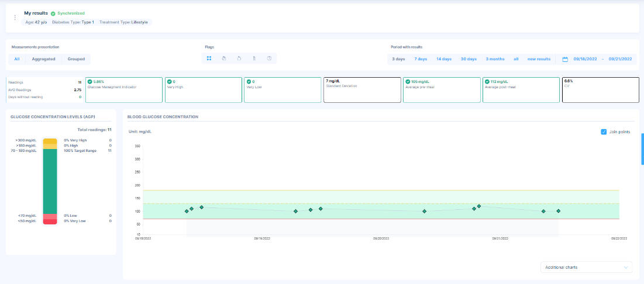This screenshot has width=644, height=284.
Task: Click the Total readings: 11 text
Action: (94, 130)
